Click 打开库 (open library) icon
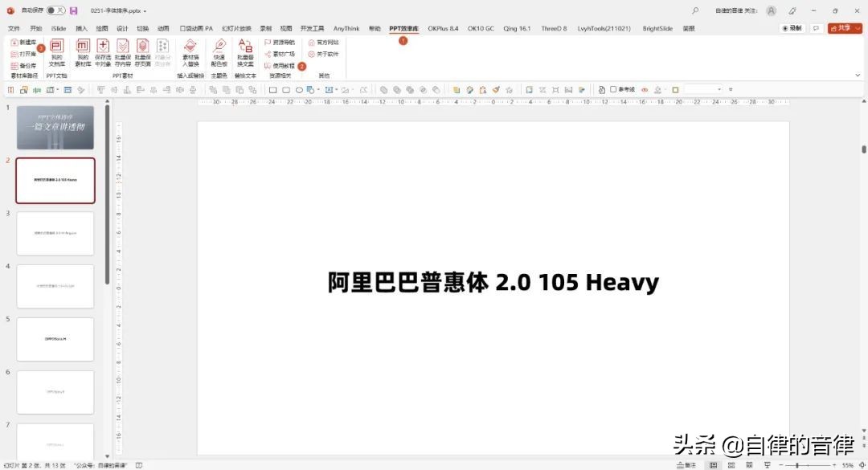The height and width of the screenshot is (470, 868). [14, 55]
